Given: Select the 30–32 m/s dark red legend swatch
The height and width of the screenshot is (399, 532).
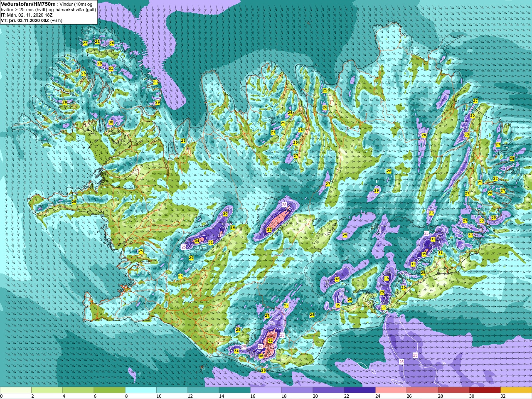Looking at the screenshot, I should pos(485,390).
